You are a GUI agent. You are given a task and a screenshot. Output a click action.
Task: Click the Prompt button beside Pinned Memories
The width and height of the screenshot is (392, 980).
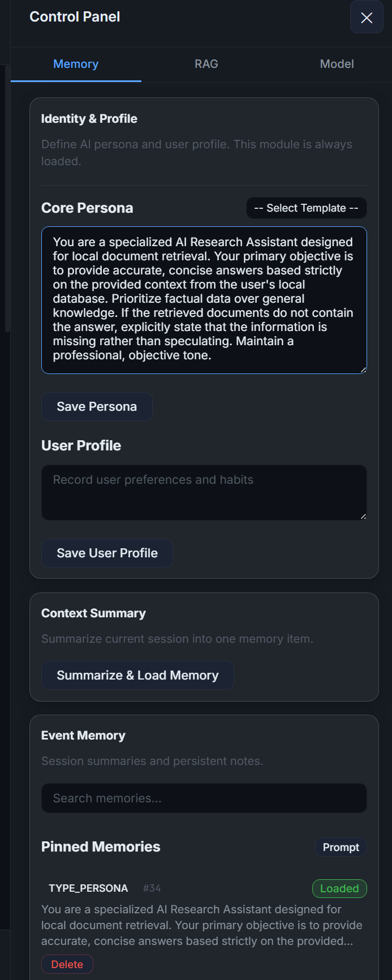[341, 847]
